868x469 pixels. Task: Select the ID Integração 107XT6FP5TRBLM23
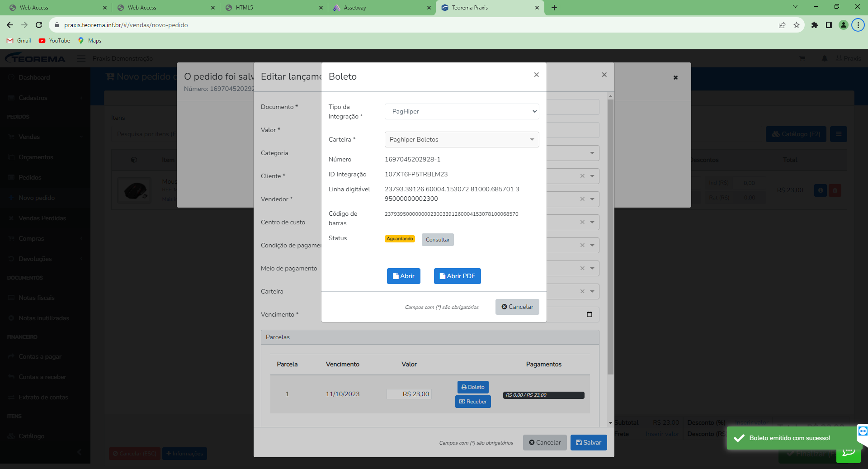pos(416,174)
